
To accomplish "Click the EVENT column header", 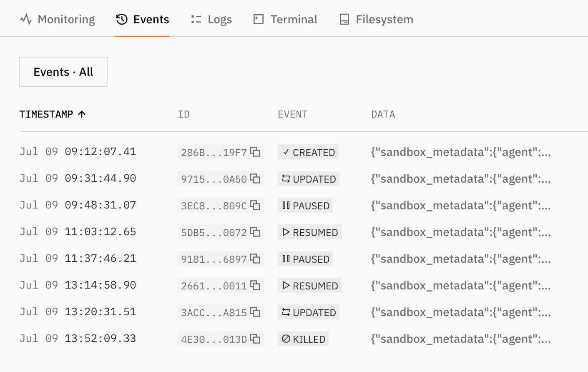I will coord(293,114).
